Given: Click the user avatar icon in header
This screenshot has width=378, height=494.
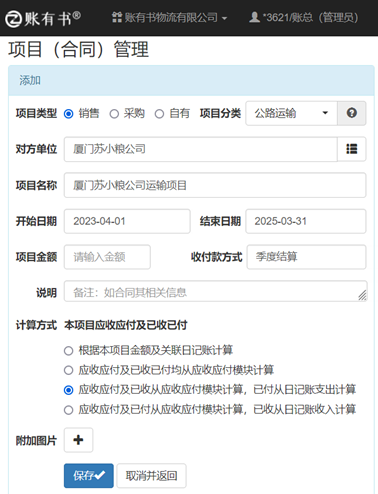Looking at the screenshot, I should pyautogui.click(x=254, y=17).
